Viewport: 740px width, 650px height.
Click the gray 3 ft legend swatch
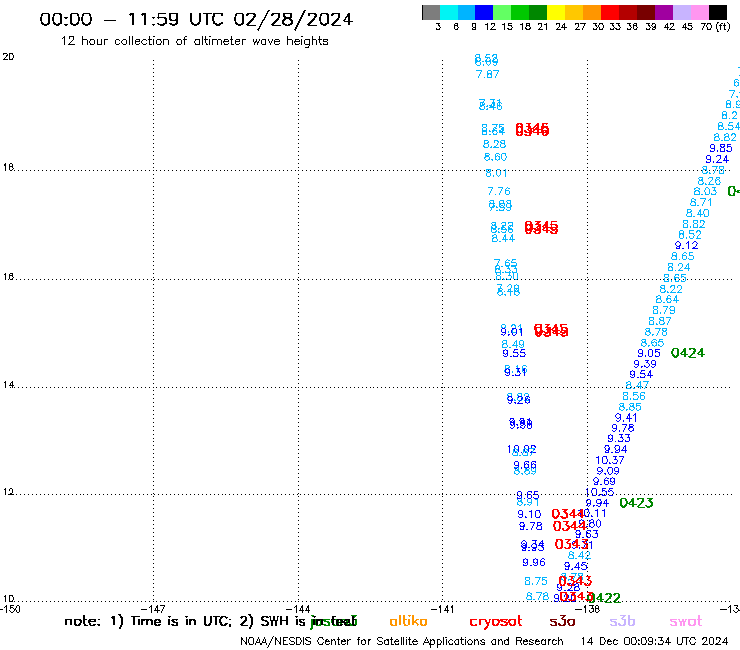pos(431,12)
